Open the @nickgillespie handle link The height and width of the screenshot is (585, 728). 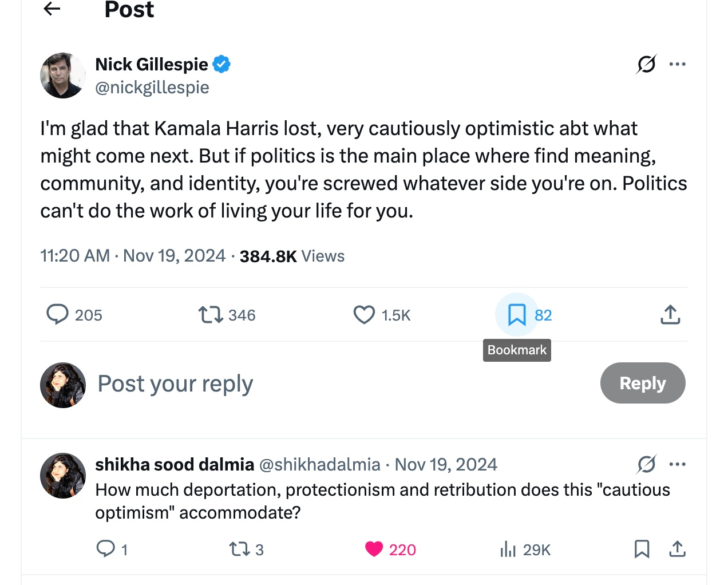click(x=152, y=88)
